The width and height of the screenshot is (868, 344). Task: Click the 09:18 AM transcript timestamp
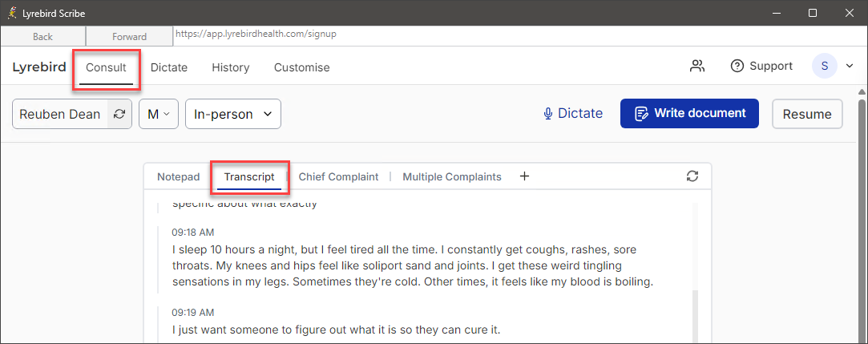coord(192,232)
